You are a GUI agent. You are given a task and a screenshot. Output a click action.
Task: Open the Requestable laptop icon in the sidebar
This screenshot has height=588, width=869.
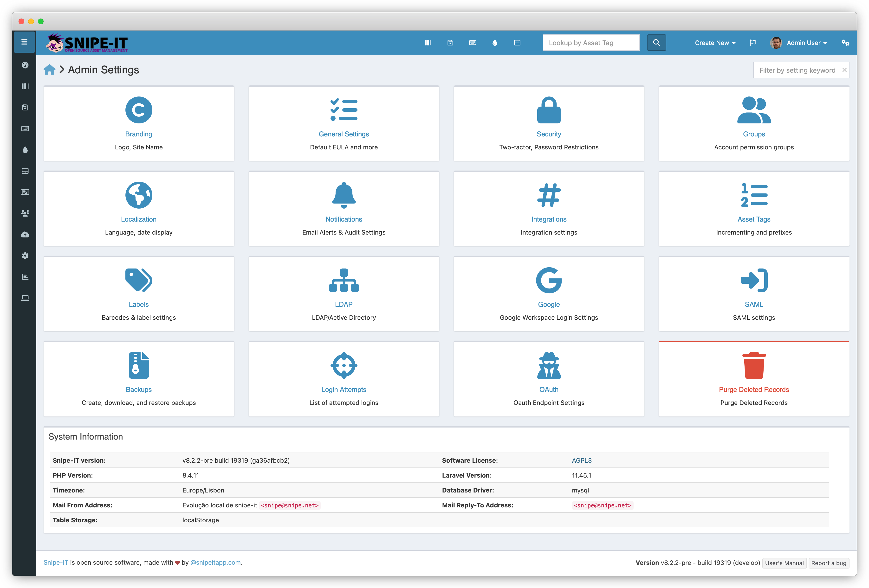coord(25,298)
